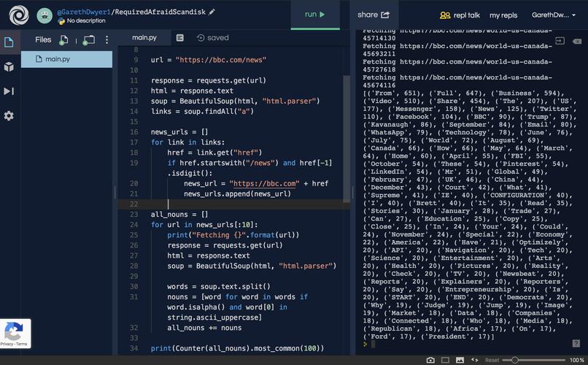
Task: Click the No description text
Action: click(86, 20)
